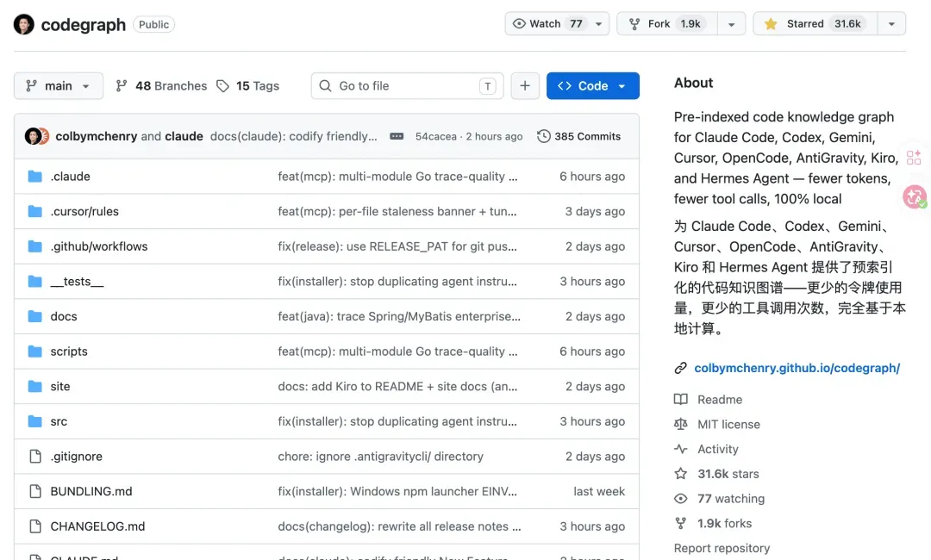The image size is (931, 560).
Task: Open colbymchenry.github.io/codegraph link
Action: 797,368
